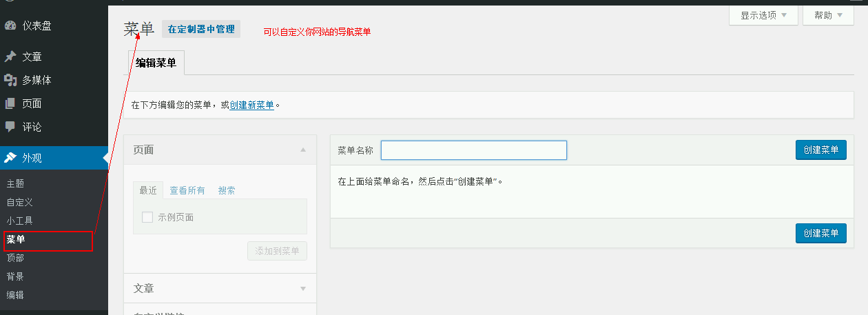
Task: Click the Dashboard gauge icon
Action: coord(10,26)
